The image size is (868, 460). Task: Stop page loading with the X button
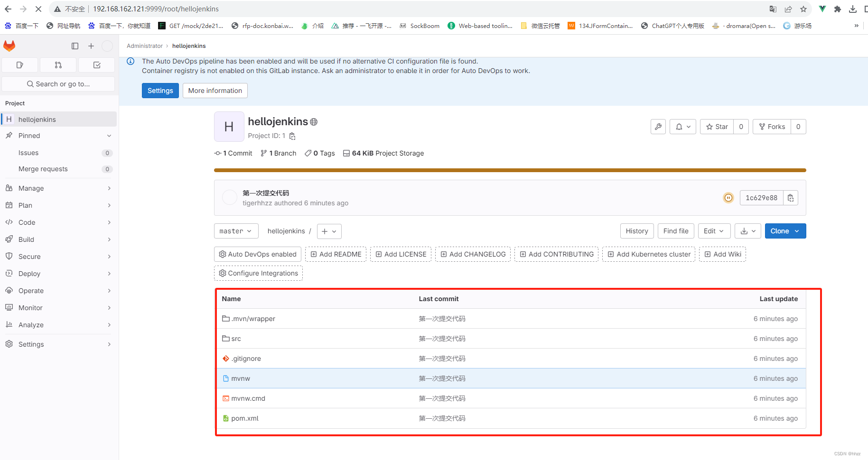click(x=38, y=9)
